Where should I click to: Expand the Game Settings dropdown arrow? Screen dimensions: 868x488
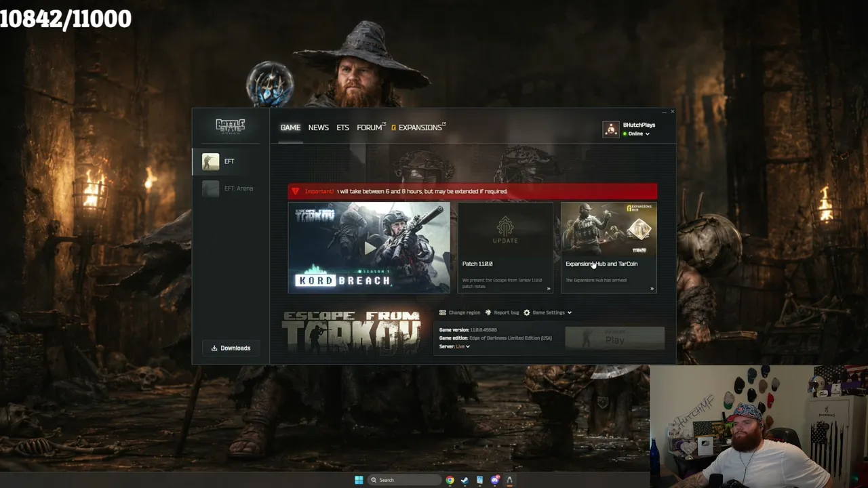[569, 312]
